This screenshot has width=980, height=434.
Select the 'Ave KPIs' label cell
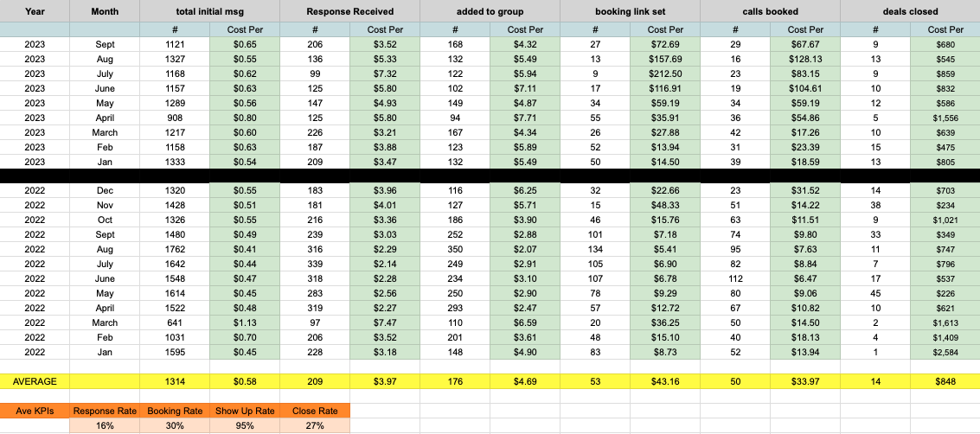[35, 411]
